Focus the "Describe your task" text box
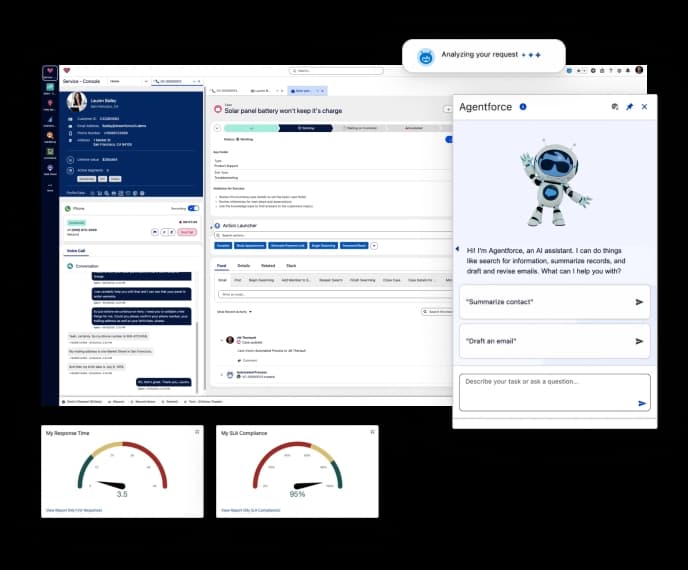688x570 pixels. pyautogui.click(x=555, y=392)
